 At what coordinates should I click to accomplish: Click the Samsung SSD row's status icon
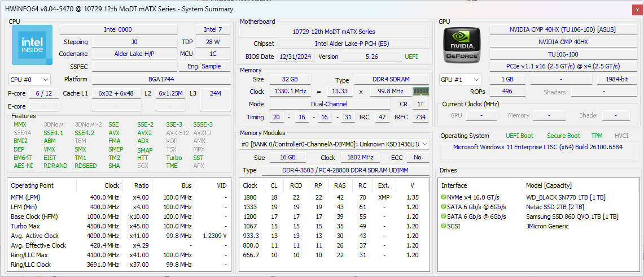(444, 217)
